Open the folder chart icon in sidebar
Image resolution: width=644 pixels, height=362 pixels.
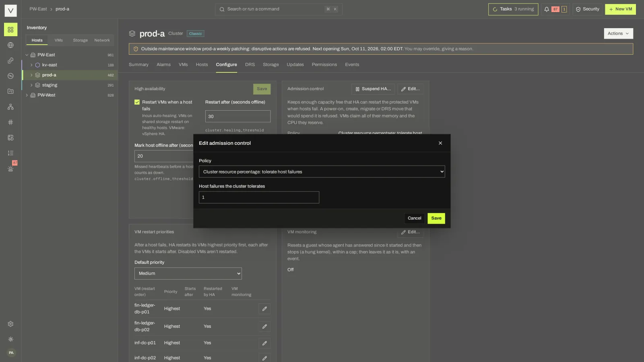tap(10, 91)
